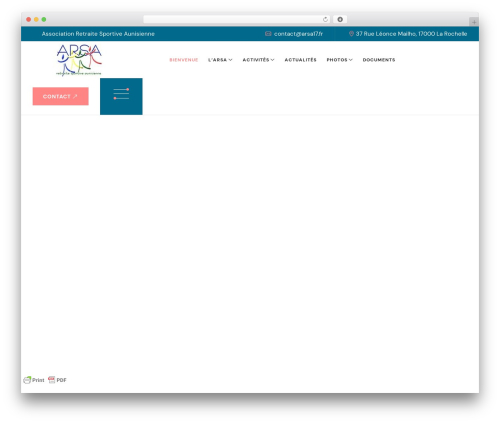Open the L'ARSA menu

[x=217, y=60]
